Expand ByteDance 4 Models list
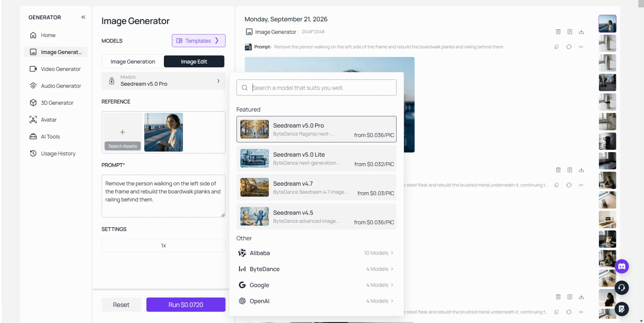 (316, 269)
